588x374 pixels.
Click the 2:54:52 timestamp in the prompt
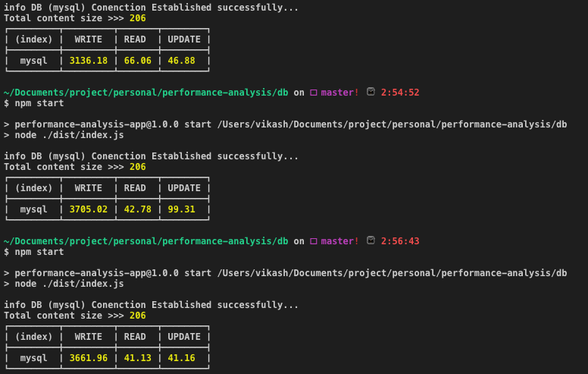click(401, 93)
